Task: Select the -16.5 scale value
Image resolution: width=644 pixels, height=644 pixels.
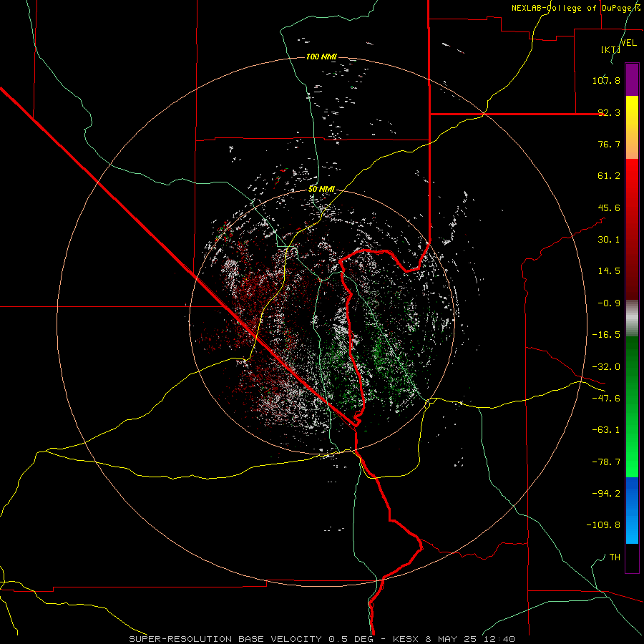Action: pyautogui.click(x=606, y=335)
